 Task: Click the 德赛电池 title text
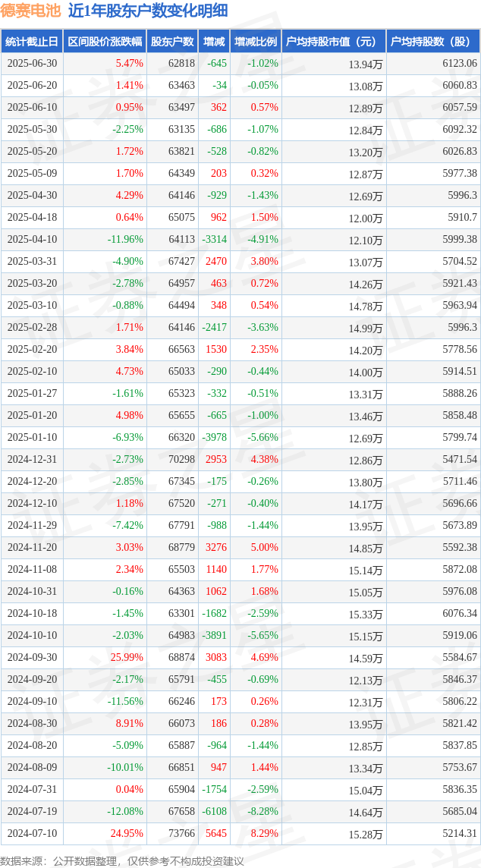(x=30, y=11)
